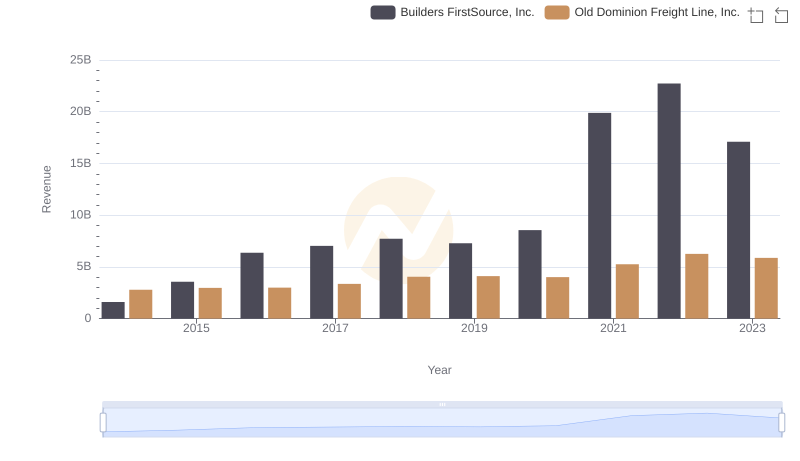Click the 10B y-axis label
The width and height of the screenshot is (800, 461).
pyautogui.click(x=81, y=215)
